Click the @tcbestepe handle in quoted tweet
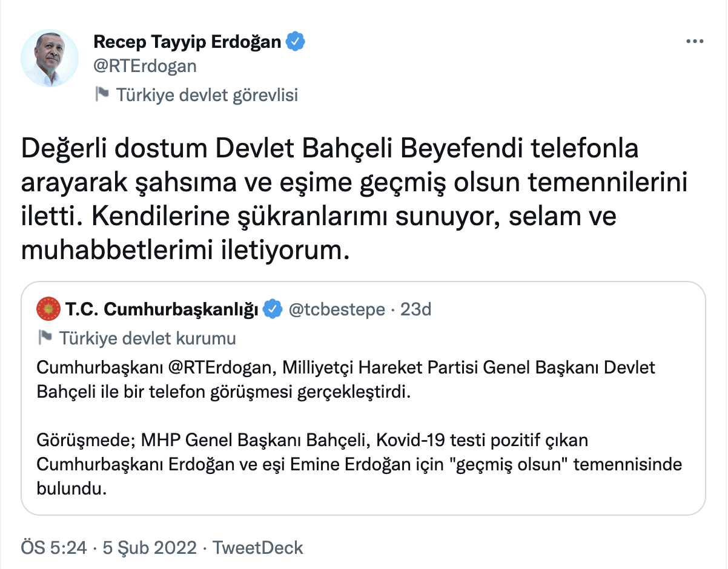The image size is (728, 569). click(x=337, y=309)
